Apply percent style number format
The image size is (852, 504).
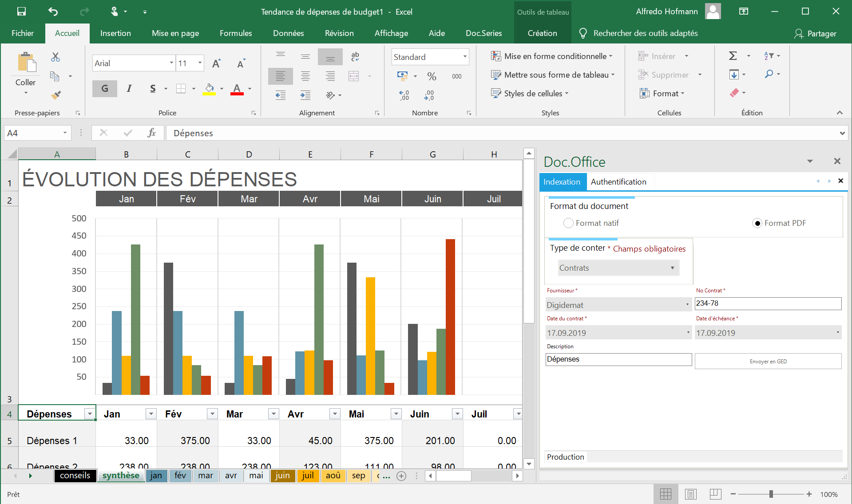432,76
